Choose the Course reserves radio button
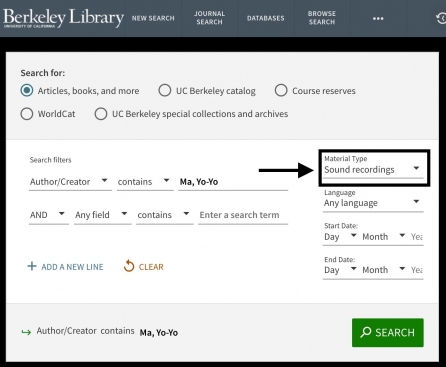The width and height of the screenshot is (446, 367). [x=281, y=90]
